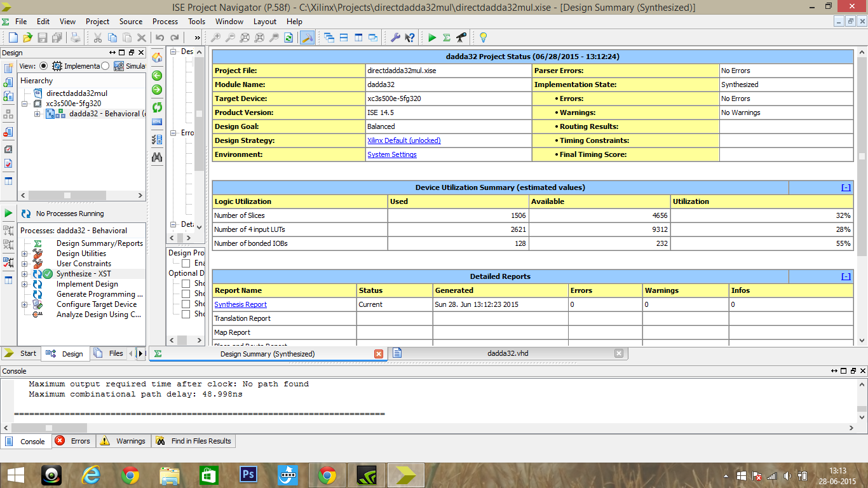Screen dimensions: 868x488
Task: Open Photoshop from the taskbar
Action: (248, 475)
